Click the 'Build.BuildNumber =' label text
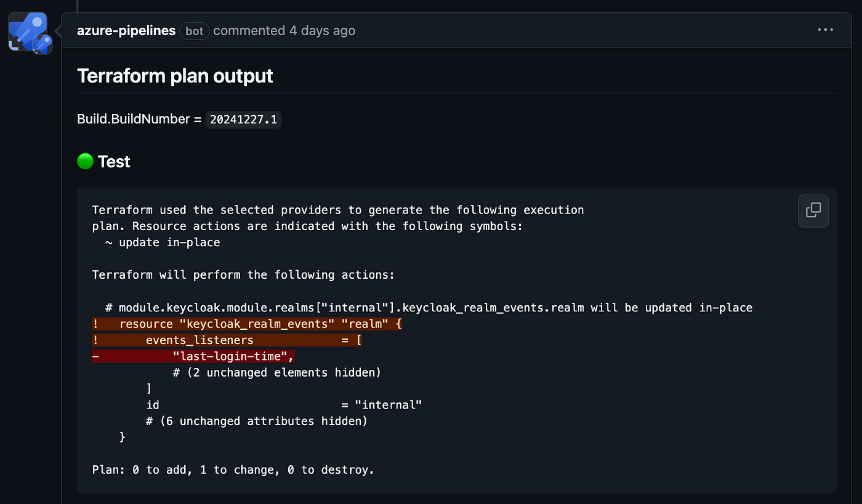The image size is (862, 504). [139, 119]
